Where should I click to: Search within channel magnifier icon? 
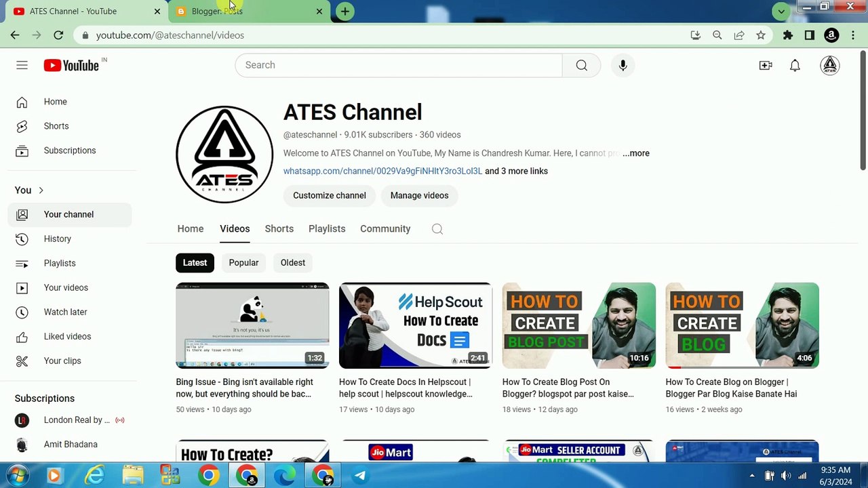(x=437, y=229)
